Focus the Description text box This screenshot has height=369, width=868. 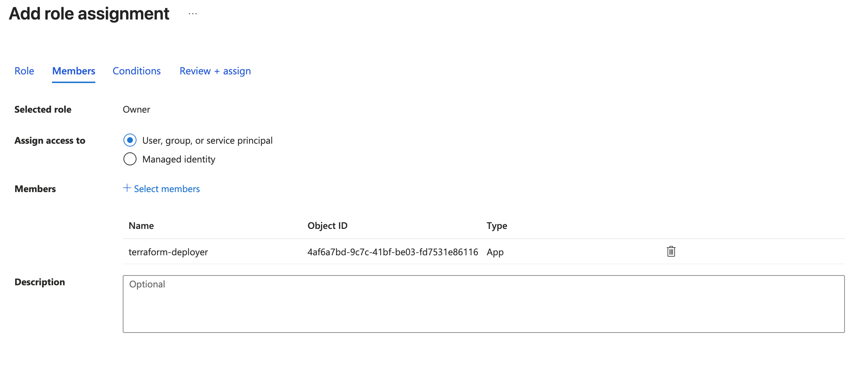tap(483, 304)
